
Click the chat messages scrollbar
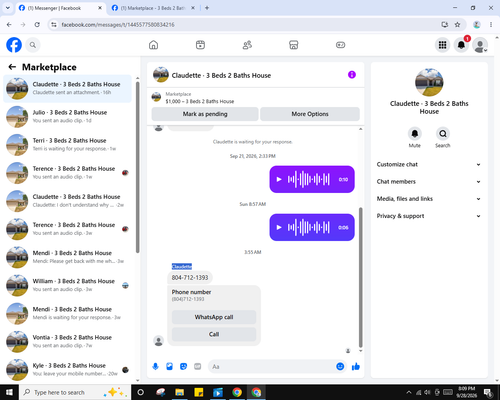[360, 277]
